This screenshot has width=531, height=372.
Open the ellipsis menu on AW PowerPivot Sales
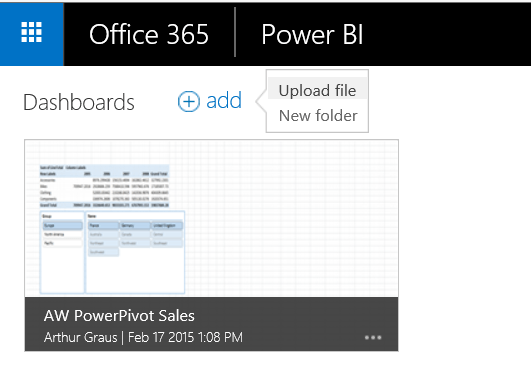tap(373, 337)
